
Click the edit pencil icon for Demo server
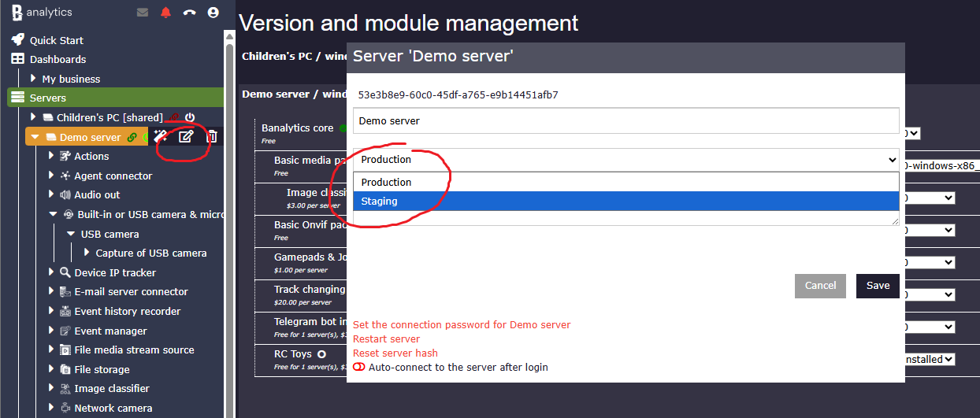[186, 137]
